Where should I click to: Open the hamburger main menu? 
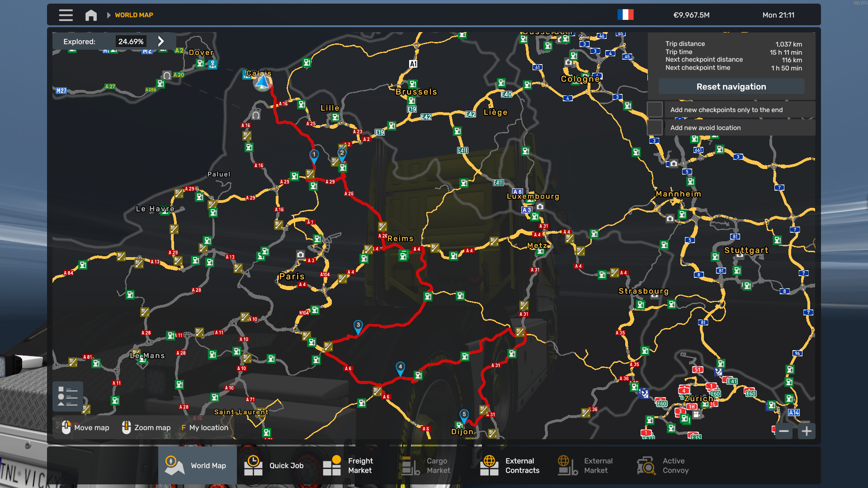click(66, 15)
